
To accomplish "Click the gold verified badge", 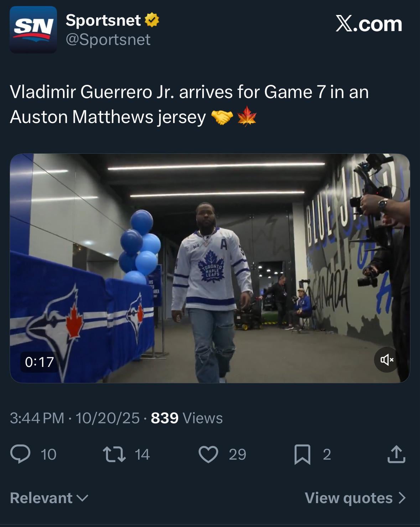I will [x=152, y=20].
